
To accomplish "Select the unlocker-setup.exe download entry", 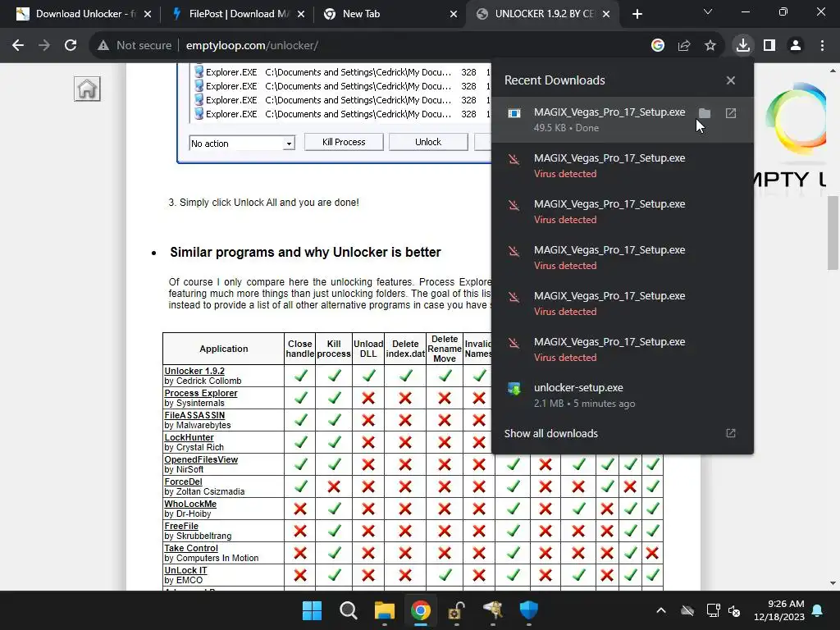I will pyautogui.click(x=623, y=395).
